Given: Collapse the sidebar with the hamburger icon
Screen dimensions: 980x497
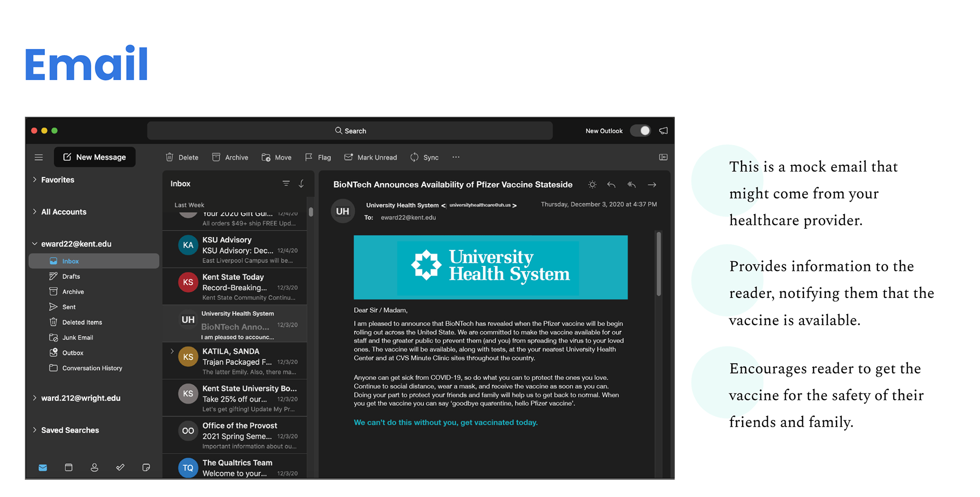Looking at the screenshot, I should (x=39, y=157).
